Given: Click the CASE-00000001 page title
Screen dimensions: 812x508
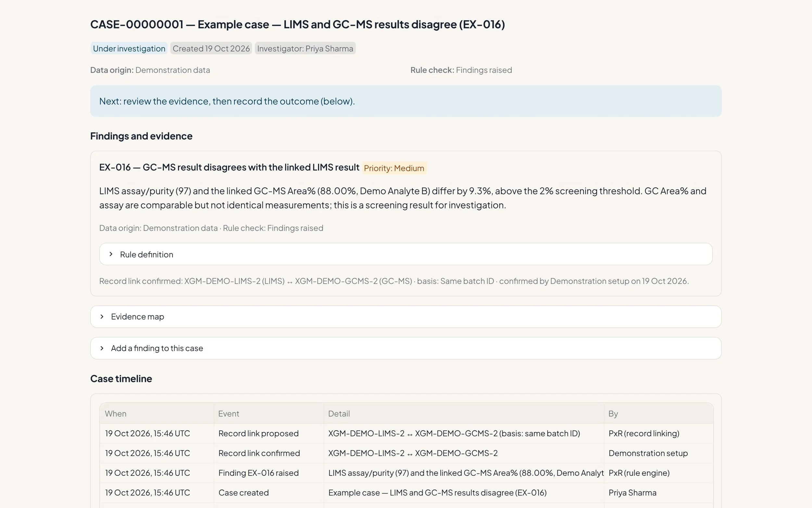Looking at the screenshot, I should pos(298,24).
